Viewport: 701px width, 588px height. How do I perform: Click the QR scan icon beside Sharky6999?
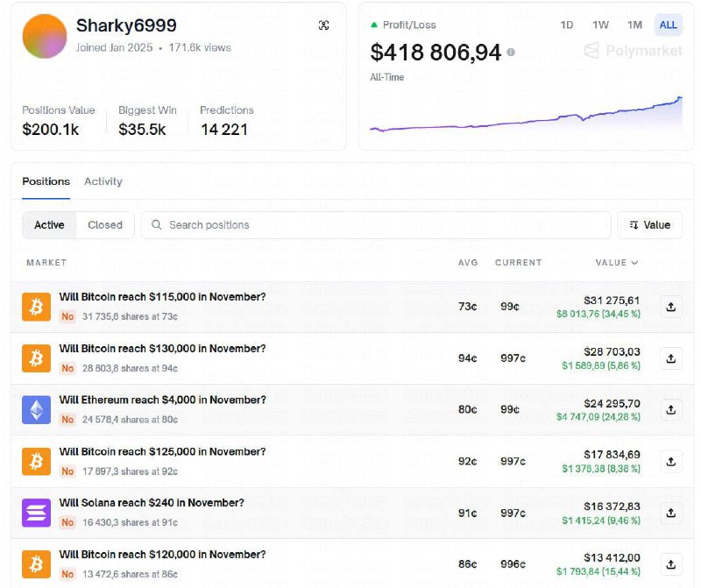(x=324, y=25)
